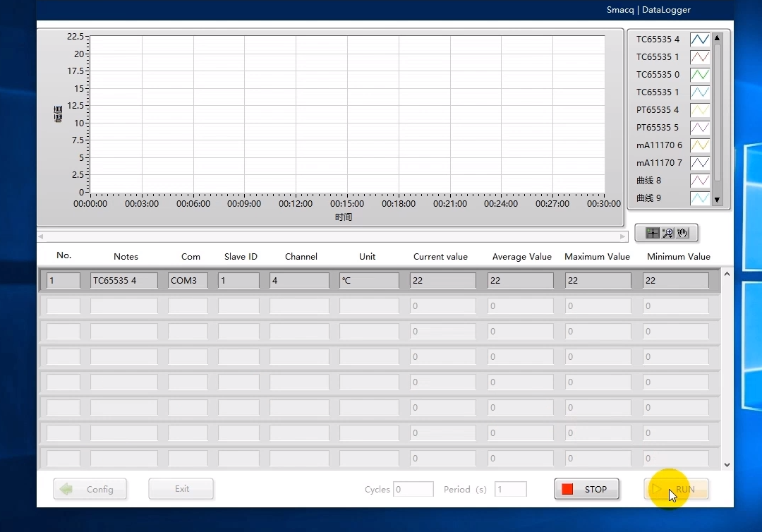Click the PT65535 4 label in legend
This screenshot has height=532, width=762.
tap(658, 110)
